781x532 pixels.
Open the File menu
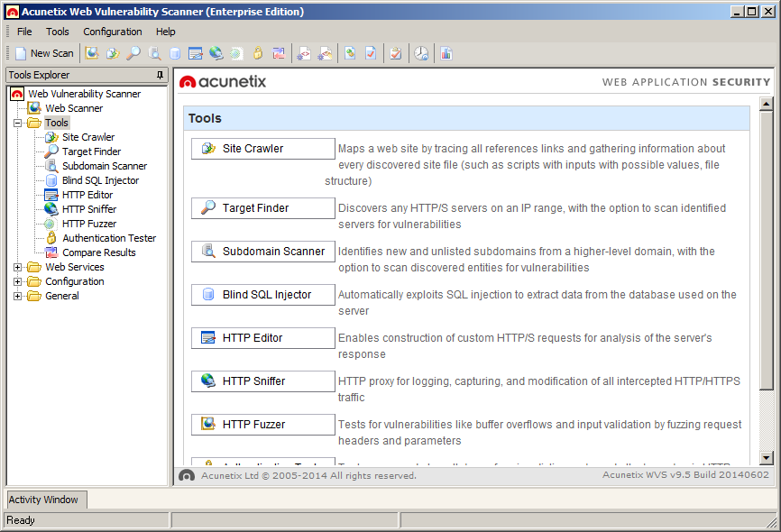(x=24, y=32)
